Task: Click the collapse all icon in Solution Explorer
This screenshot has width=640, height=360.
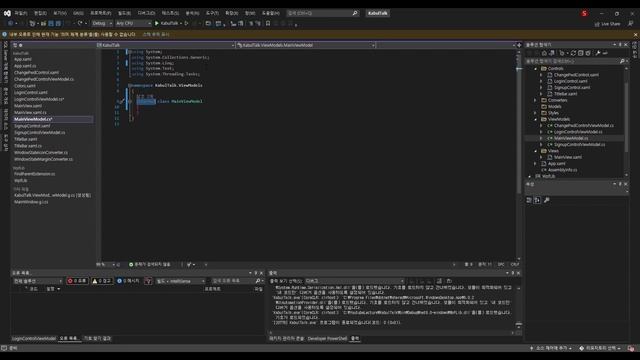Action: (x=581, y=53)
